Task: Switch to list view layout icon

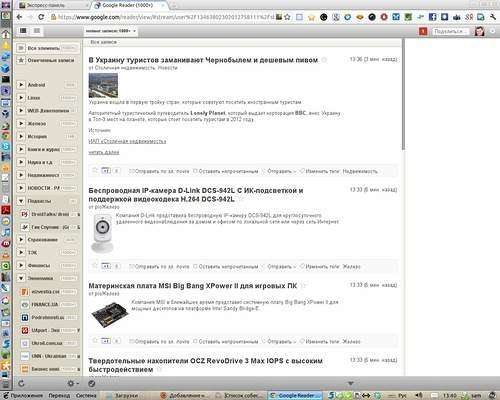Action: click(37, 31)
